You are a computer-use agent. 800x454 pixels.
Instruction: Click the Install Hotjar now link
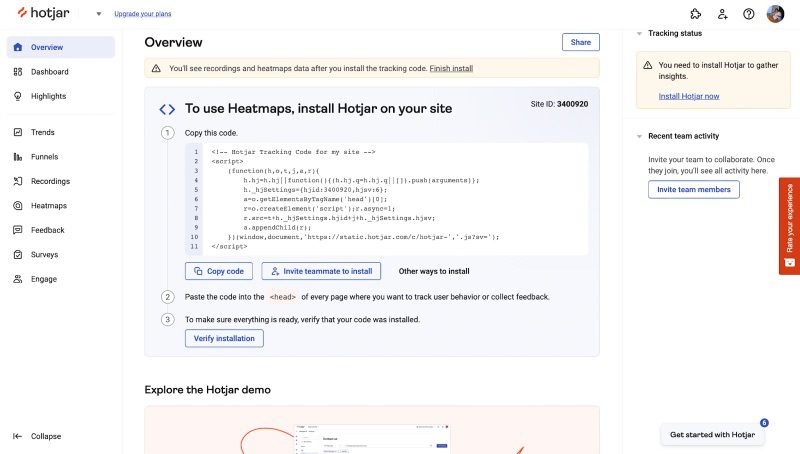[x=689, y=96]
